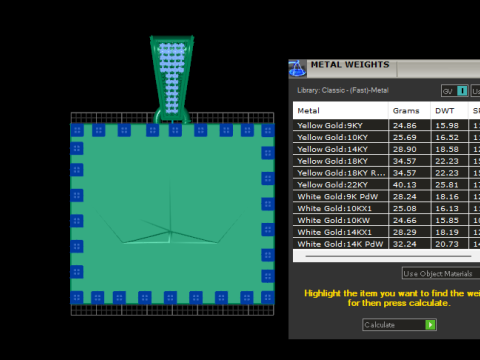Viewport: 480px width, 360px height.
Task: Click the green arrow on Calculate
Action: 430,325
